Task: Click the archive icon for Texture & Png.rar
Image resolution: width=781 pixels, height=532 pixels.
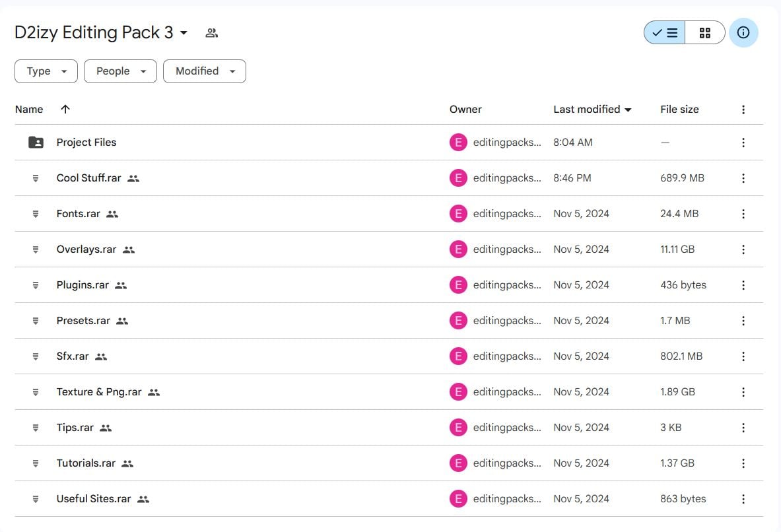Action: tap(36, 392)
